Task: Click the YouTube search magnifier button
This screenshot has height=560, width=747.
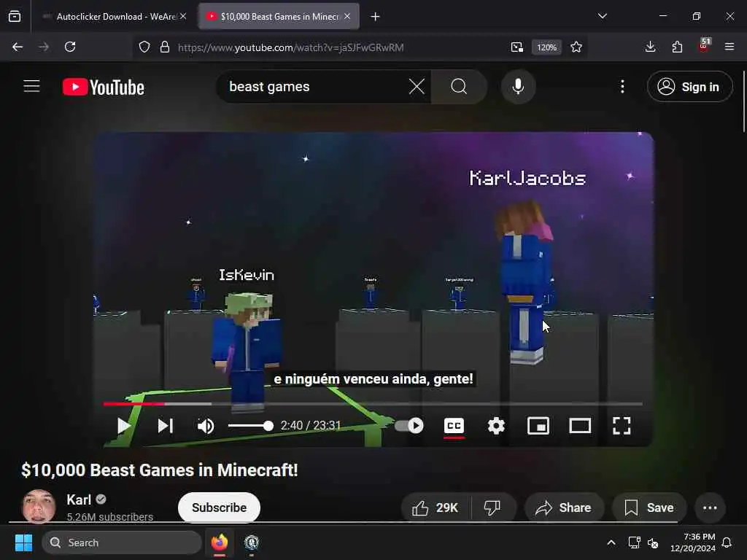Action: click(459, 87)
